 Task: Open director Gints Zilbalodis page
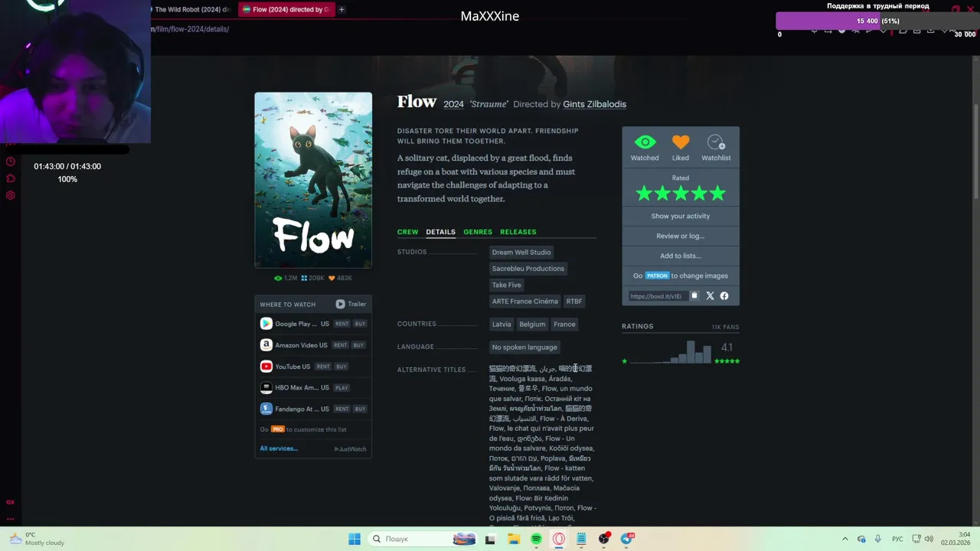594,104
